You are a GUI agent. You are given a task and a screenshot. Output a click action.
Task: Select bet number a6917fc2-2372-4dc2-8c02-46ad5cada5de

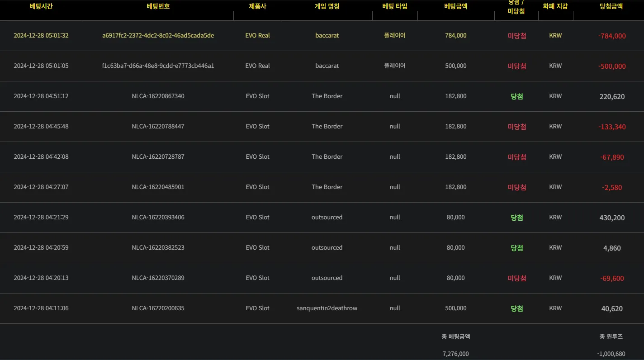click(x=158, y=35)
